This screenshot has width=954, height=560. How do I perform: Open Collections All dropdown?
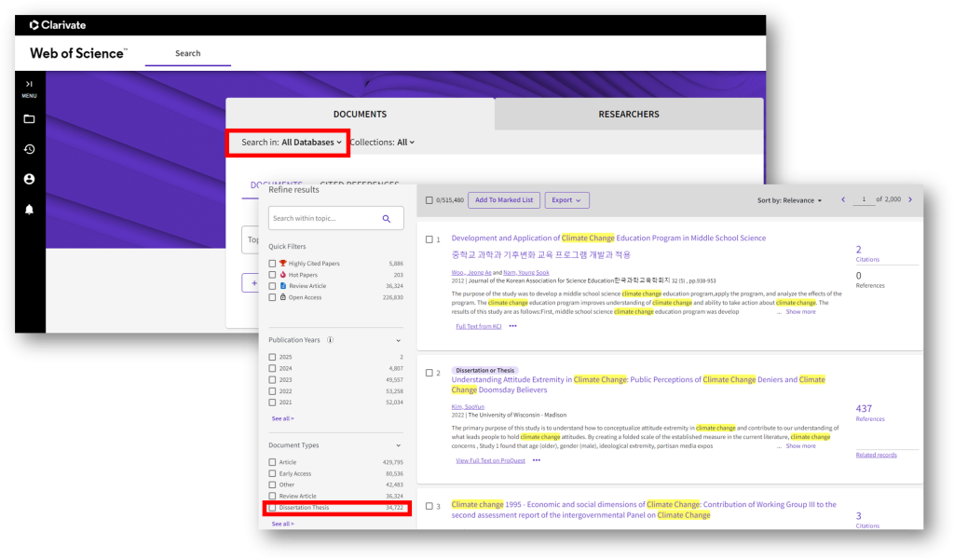coord(383,143)
